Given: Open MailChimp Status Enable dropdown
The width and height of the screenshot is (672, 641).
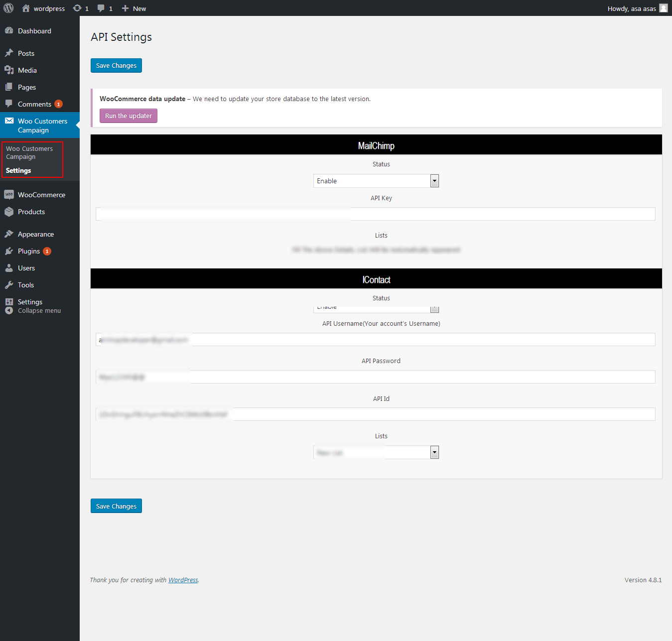Looking at the screenshot, I should [x=376, y=181].
